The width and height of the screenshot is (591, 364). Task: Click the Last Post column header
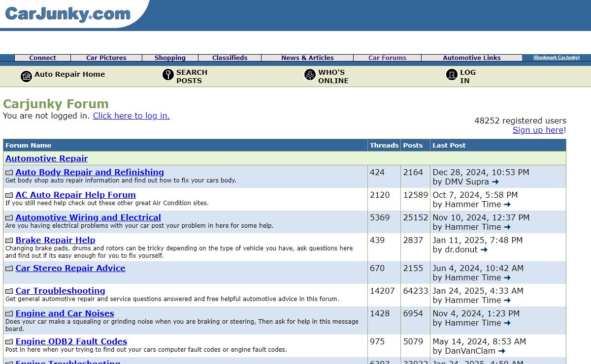click(x=449, y=145)
